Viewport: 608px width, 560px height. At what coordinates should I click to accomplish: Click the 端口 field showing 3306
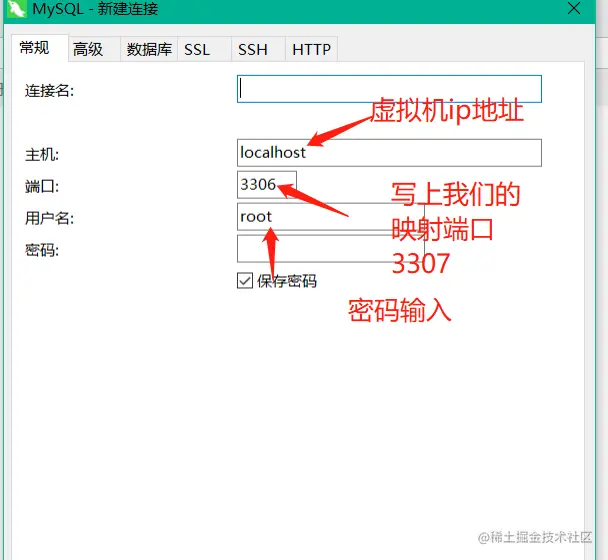267,185
